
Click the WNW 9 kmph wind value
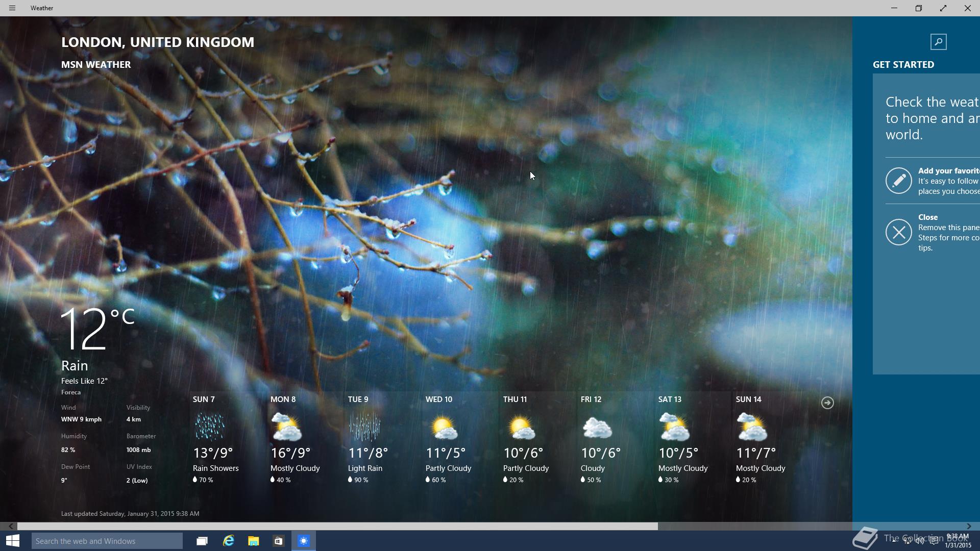click(81, 419)
